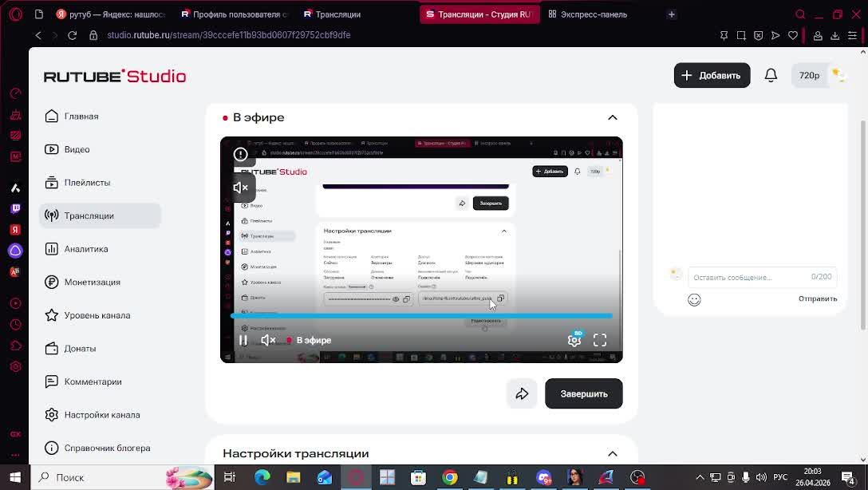The width and height of the screenshot is (868, 490).
Task: Click the blue stream progress bar
Action: pyautogui.click(x=421, y=315)
